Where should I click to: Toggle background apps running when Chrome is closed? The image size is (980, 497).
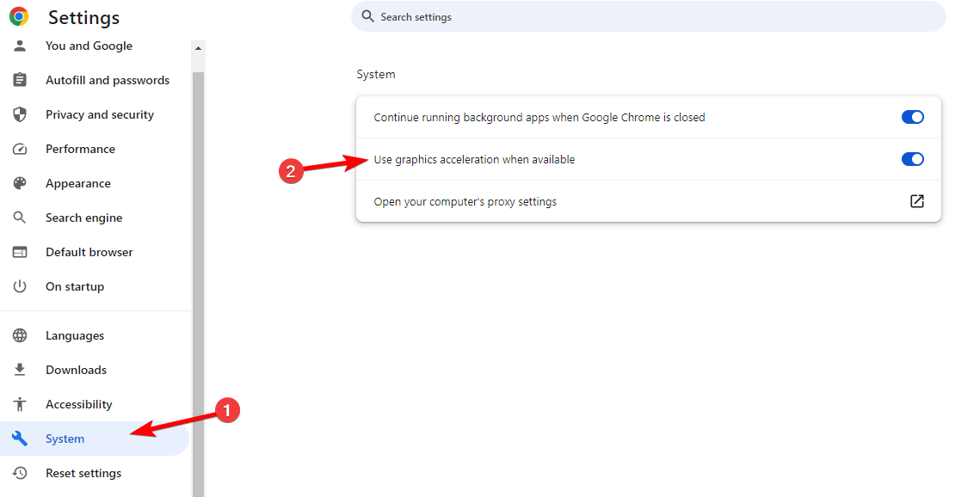click(x=913, y=117)
